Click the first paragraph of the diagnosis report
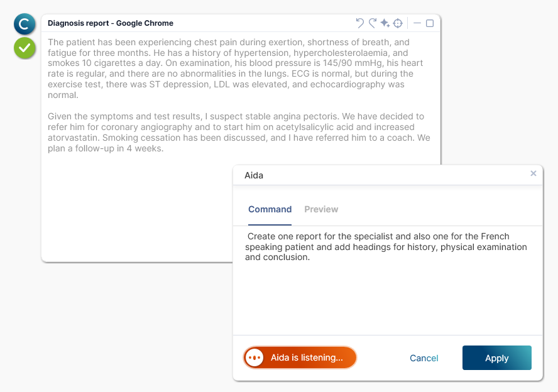The image size is (558, 392). [x=235, y=68]
